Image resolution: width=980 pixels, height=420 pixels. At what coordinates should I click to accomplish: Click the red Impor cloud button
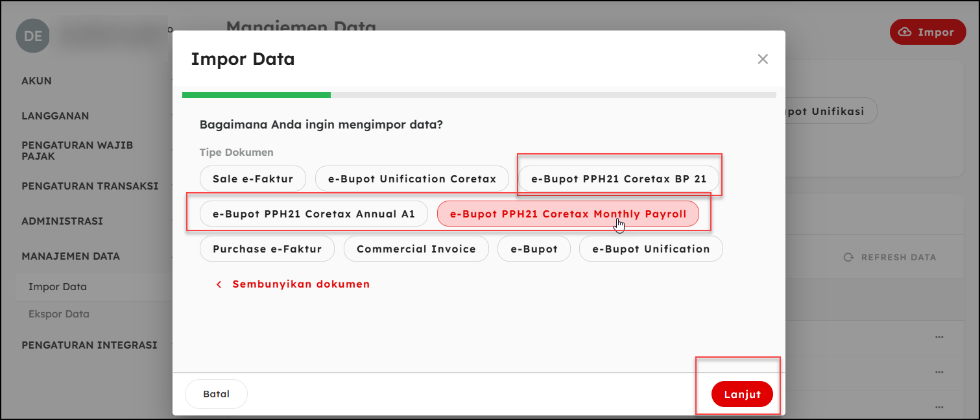point(927,32)
